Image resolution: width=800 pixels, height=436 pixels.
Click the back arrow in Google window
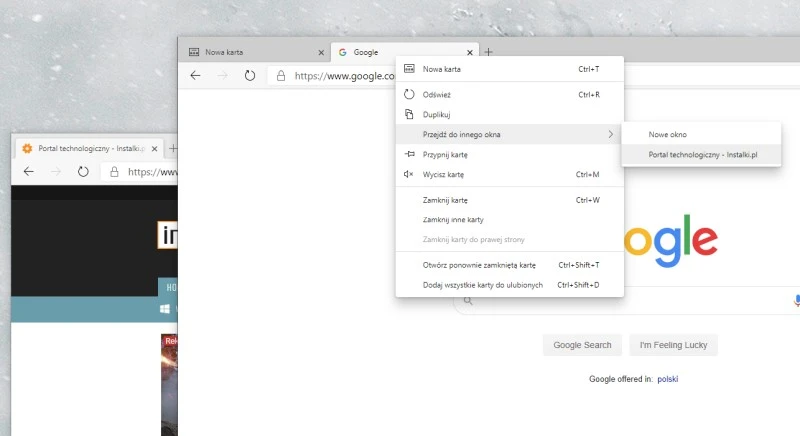(196, 76)
